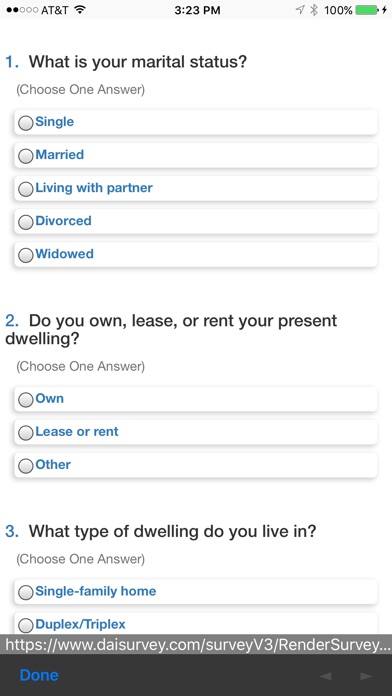The height and width of the screenshot is (696, 392).
Task: Tap the browser forward arrow icon
Action: click(x=366, y=676)
